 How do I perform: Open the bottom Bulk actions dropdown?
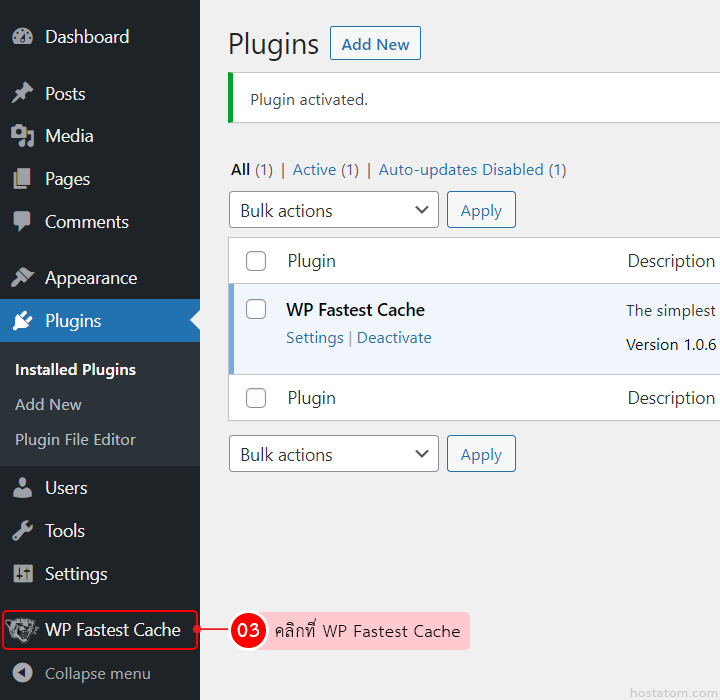(333, 455)
